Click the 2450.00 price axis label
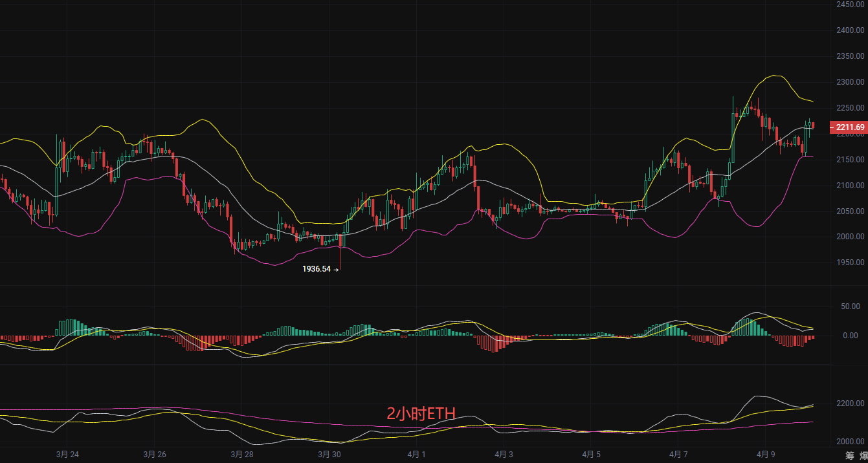 849,5
